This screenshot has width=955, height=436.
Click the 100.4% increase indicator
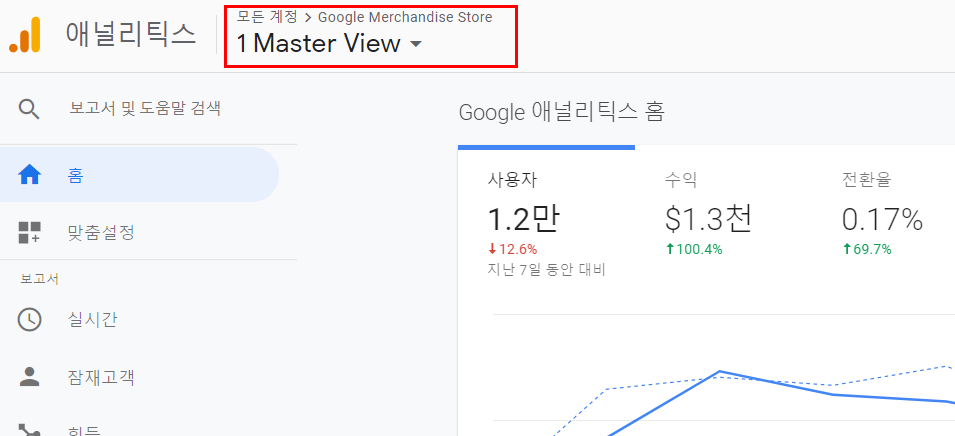[x=694, y=249]
